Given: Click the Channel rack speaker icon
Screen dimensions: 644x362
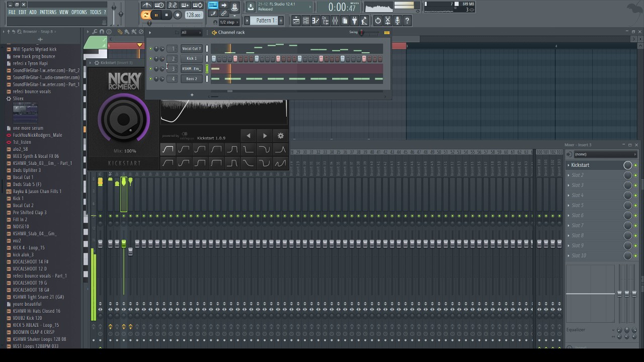Looking at the screenshot, I should [214, 33].
